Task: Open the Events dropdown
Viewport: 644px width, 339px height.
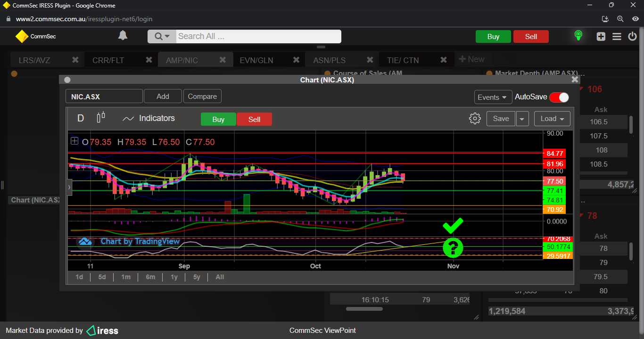Action: click(493, 97)
